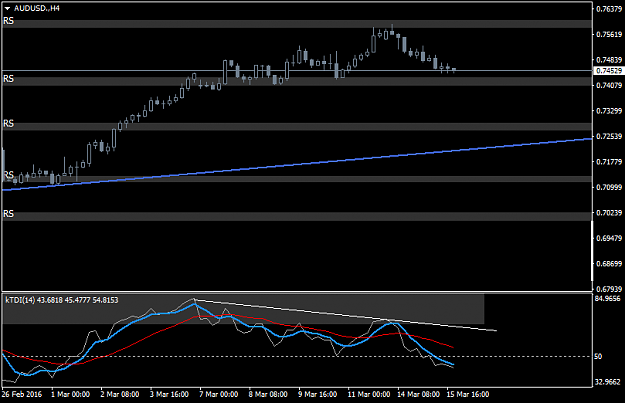Click the 2 Mar 08:00 time label
625x403 pixels.
pyautogui.click(x=120, y=394)
